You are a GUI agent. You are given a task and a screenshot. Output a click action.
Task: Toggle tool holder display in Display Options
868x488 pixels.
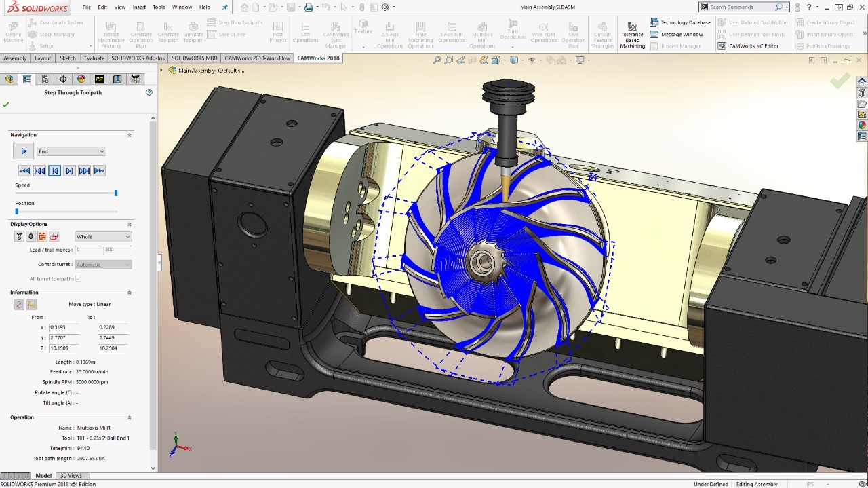[x=31, y=236]
